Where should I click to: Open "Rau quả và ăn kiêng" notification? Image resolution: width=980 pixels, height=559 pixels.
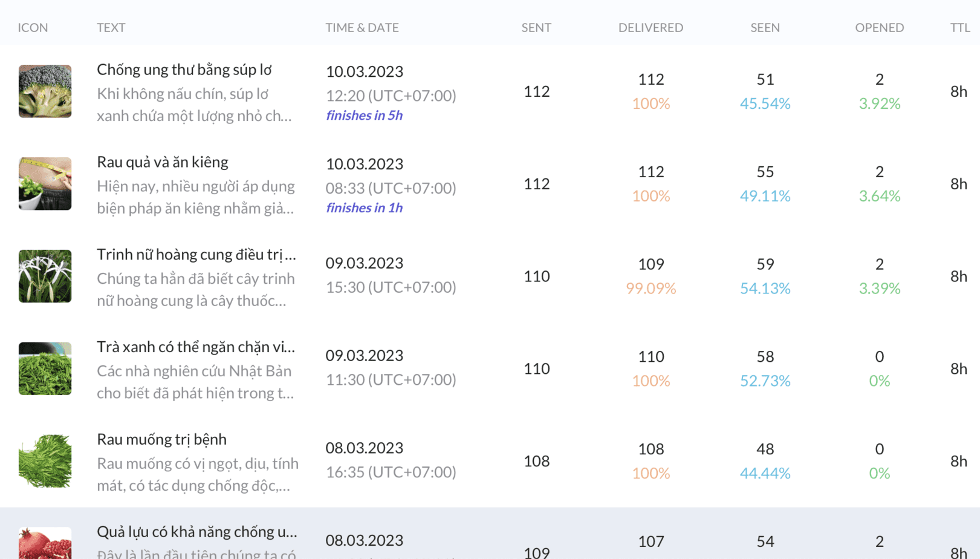tap(162, 162)
